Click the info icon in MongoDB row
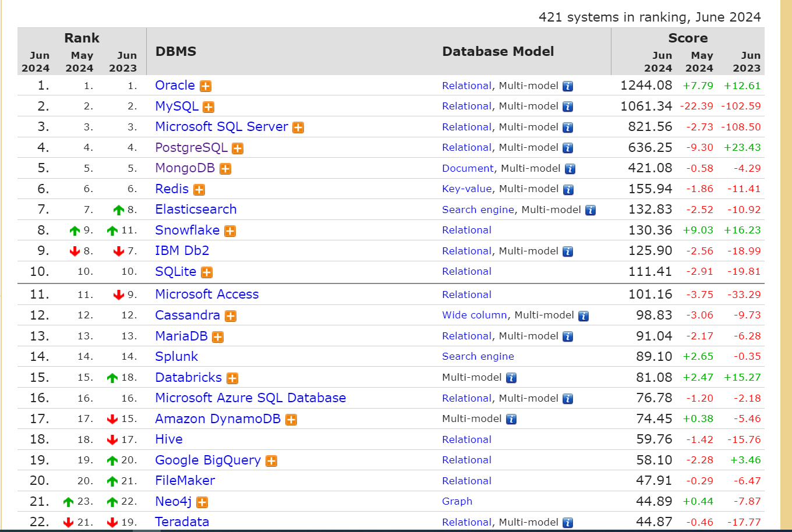Screen dimensions: 792x532 pos(570,169)
